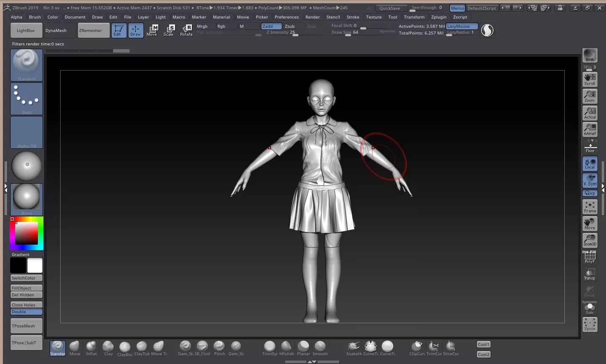Image resolution: width=606 pixels, height=364 pixels.
Task: Toggle the Floor grid display
Action: point(590,148)
